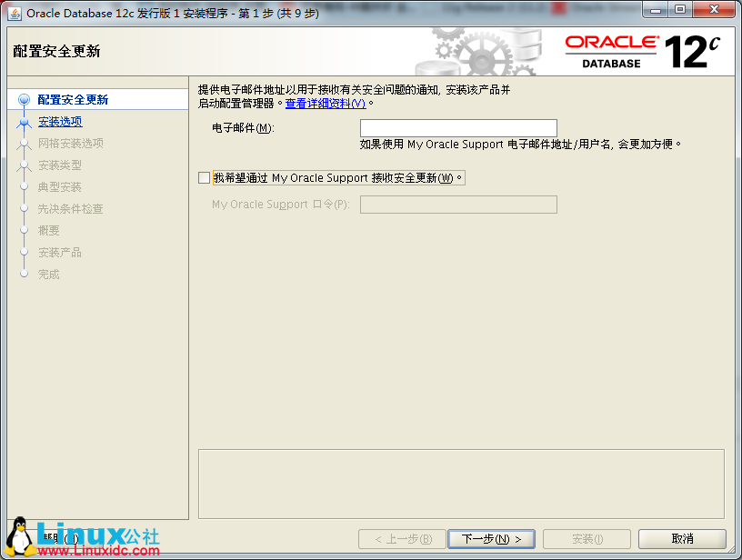
Task: Click the My Oracle Support 口令 password field
Action: click(458, 204)
